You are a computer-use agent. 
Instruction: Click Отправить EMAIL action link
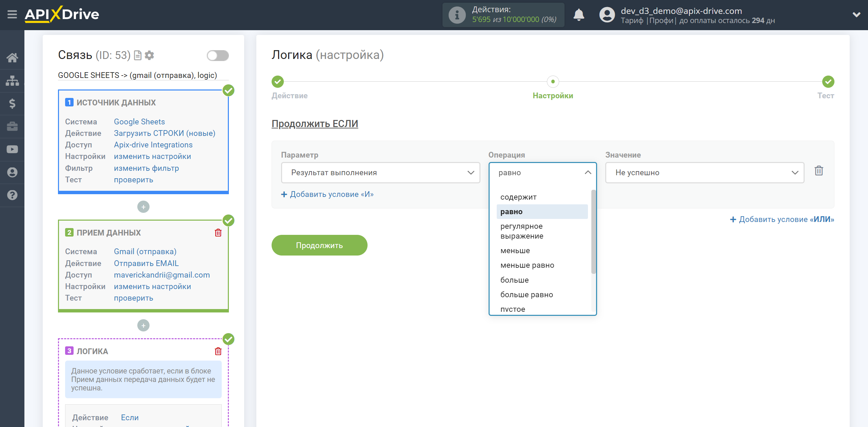pyautogui.click(x=146, y=263)
